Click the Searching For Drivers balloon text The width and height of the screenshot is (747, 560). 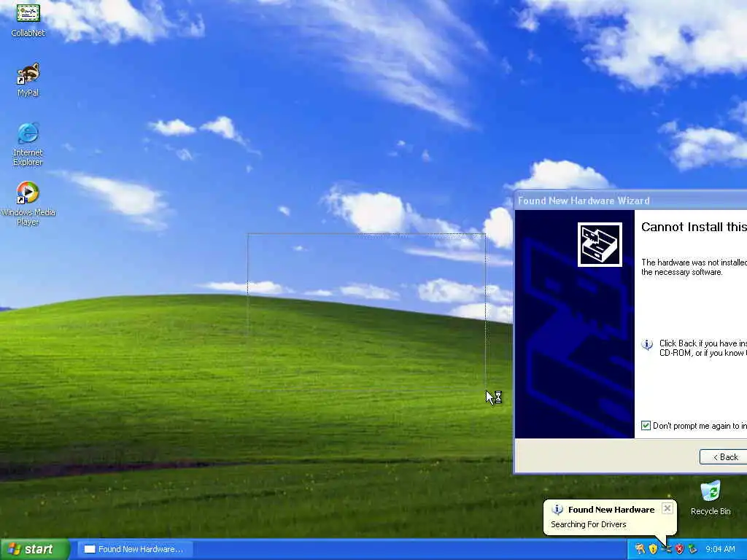(589, 524)
